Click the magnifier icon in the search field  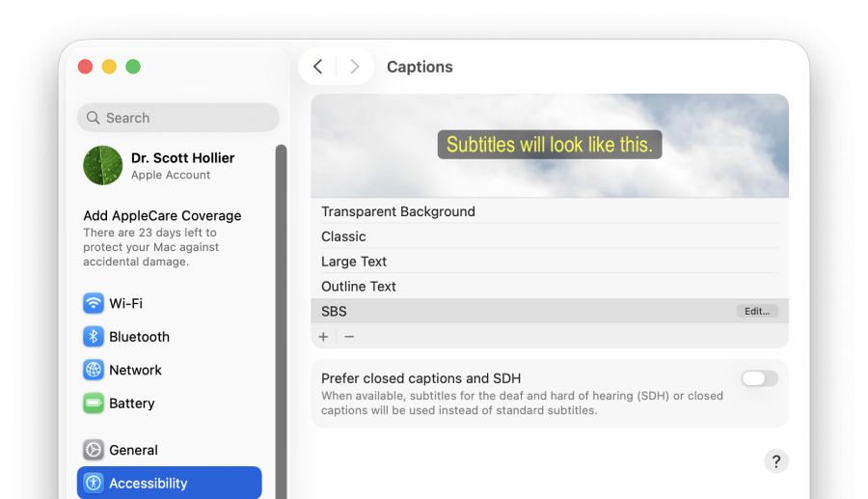(x=93, y=118)
